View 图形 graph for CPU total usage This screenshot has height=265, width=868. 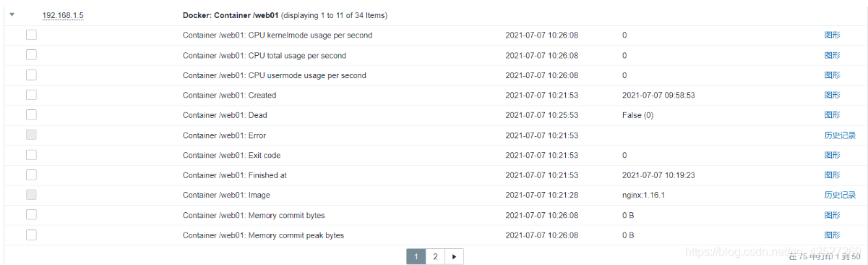tap(832, 55)
